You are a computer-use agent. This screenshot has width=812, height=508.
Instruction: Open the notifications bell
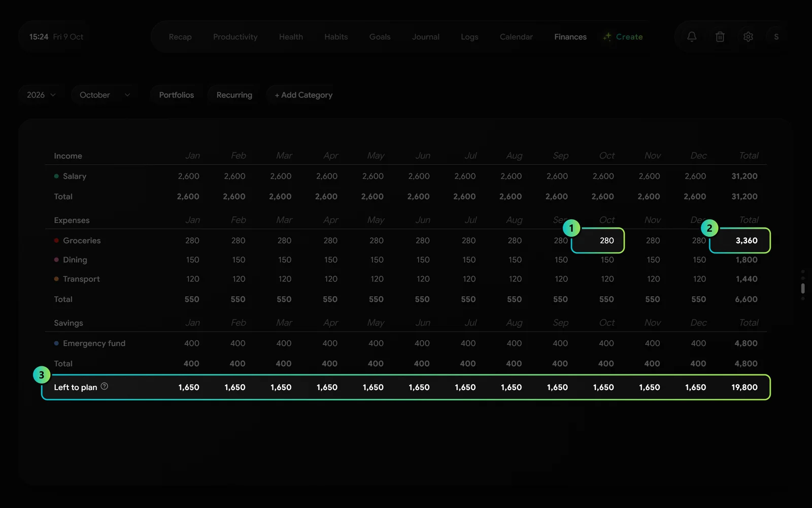692,37
